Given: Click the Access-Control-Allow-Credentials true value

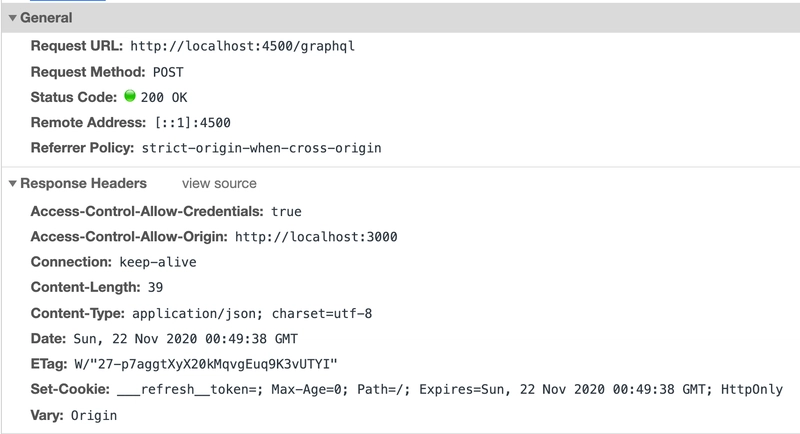Looking at the screenshot, I should pos(286,212).
